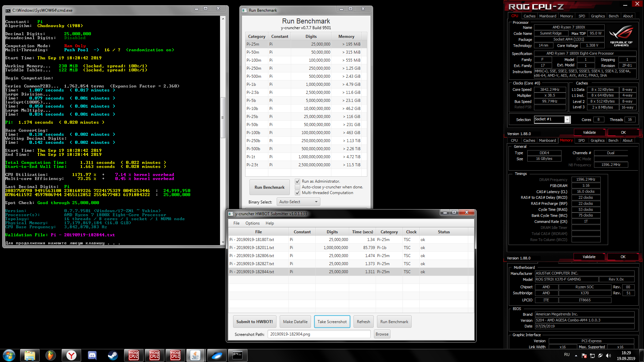Toggle Auto-close y-cruncher when done
Viewport: 644px width, 362px height.
tap(298, 187)
